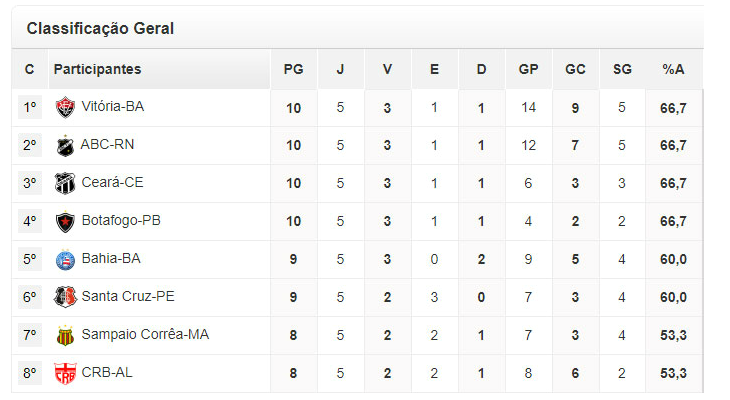Click the Ceará-CE club crest icon
Image resolution: width=730 pixels, height=400 pixels.
(65, 183)
